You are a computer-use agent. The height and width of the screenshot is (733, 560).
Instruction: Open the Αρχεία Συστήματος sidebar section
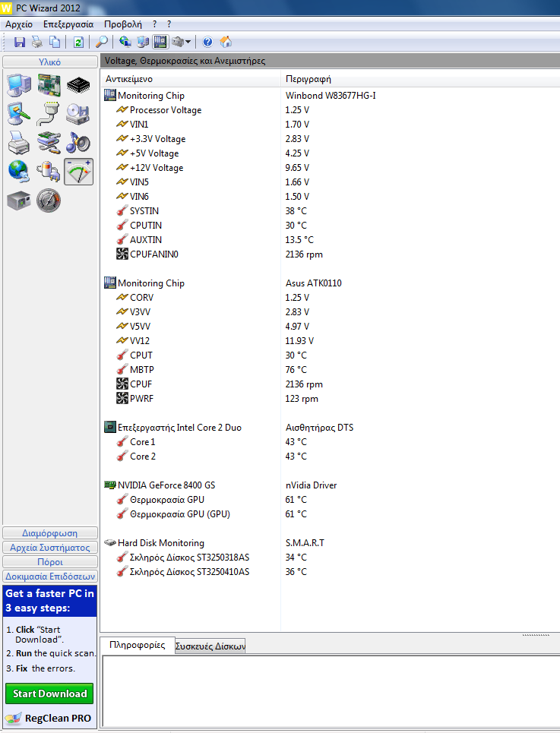(x=50, y=548)
